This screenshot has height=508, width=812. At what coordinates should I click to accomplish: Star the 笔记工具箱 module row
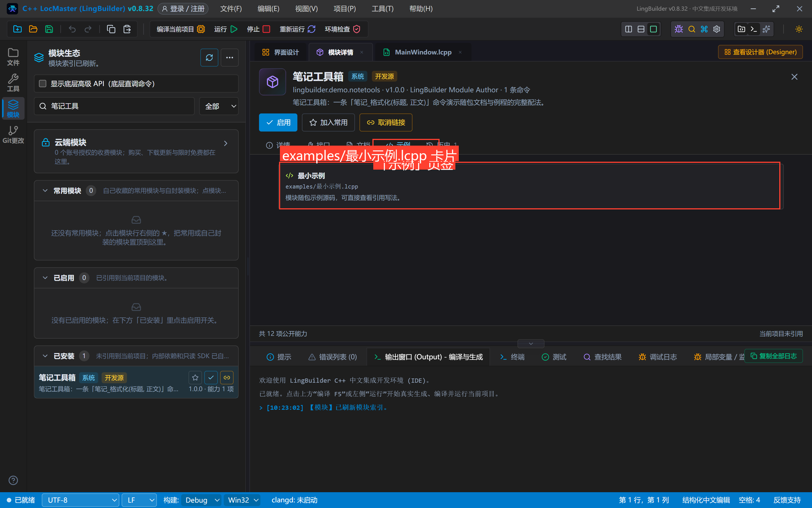[x=195, y=378]
